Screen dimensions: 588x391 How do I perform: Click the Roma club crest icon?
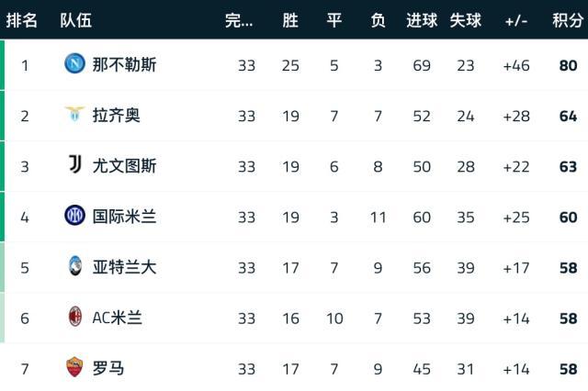[x=74, y=368]
